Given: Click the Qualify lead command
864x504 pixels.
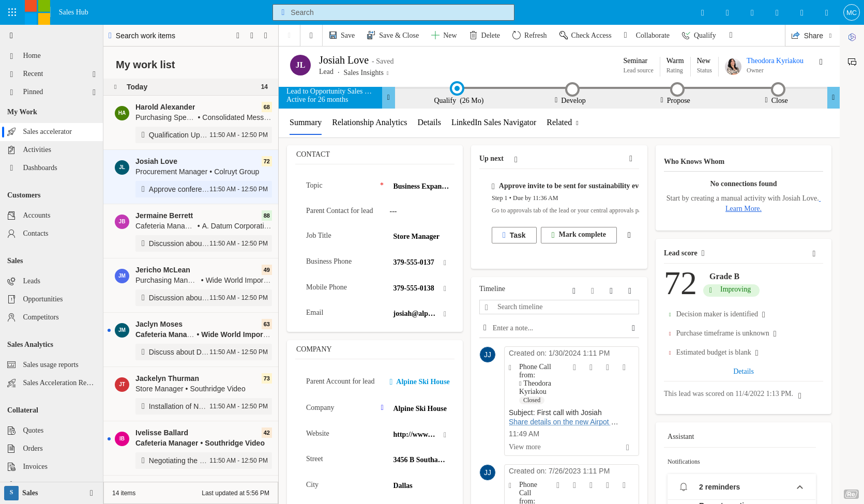Looking at the screenshot, I should coord(699,35).
